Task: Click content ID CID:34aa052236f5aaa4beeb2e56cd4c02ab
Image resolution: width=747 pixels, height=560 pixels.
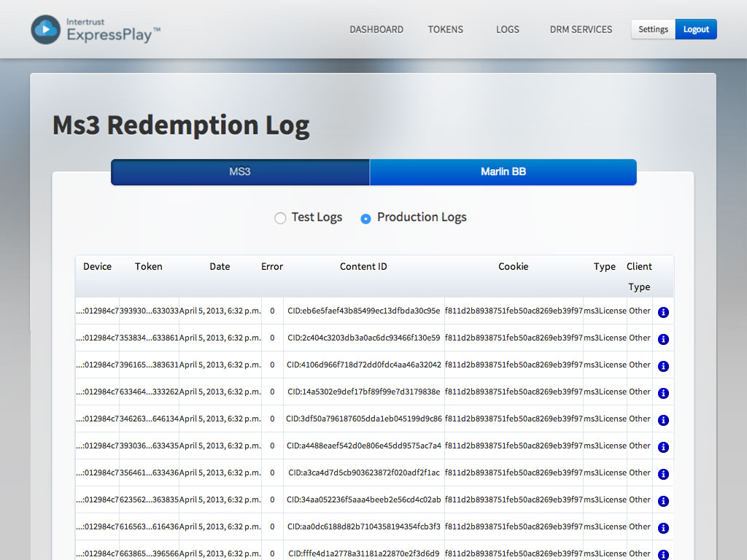Action: 364,499
